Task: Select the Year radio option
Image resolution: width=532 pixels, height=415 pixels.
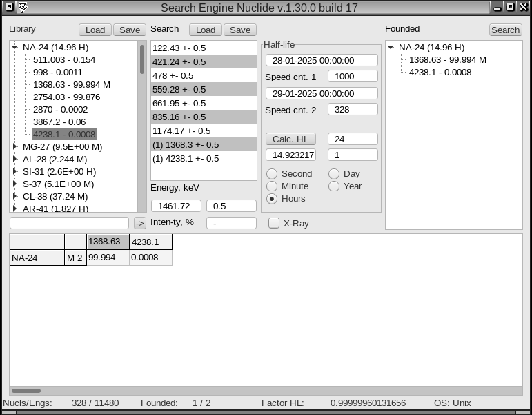Action: coord(334,186)
